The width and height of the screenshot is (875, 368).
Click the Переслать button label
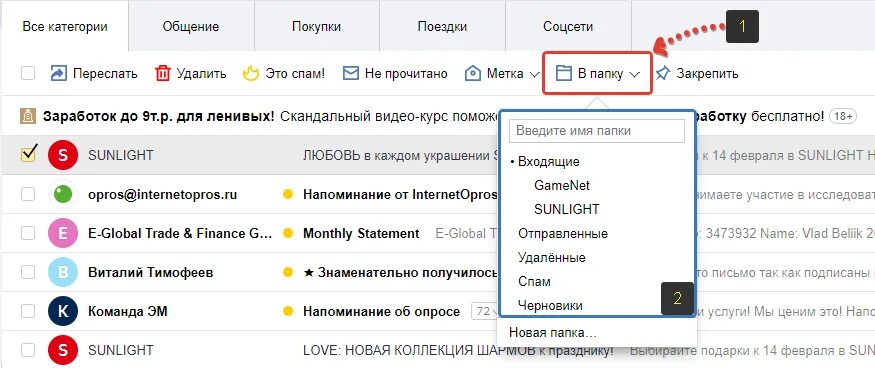[105, 73]
